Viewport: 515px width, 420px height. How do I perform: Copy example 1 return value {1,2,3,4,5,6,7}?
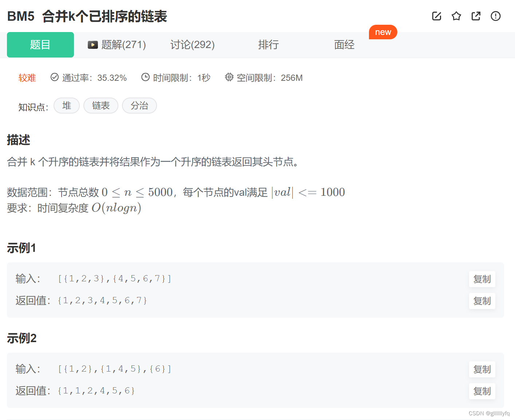click(x=482, y=301)
